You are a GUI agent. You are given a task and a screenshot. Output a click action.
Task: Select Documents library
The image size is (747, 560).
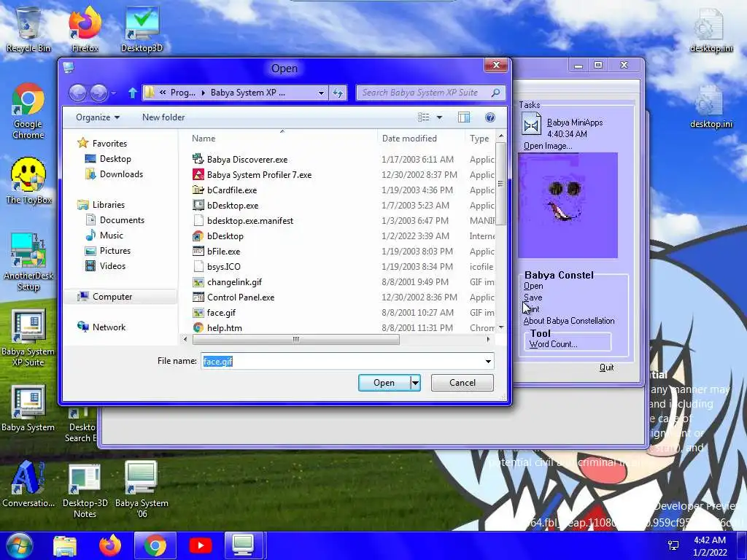point(122,220)
